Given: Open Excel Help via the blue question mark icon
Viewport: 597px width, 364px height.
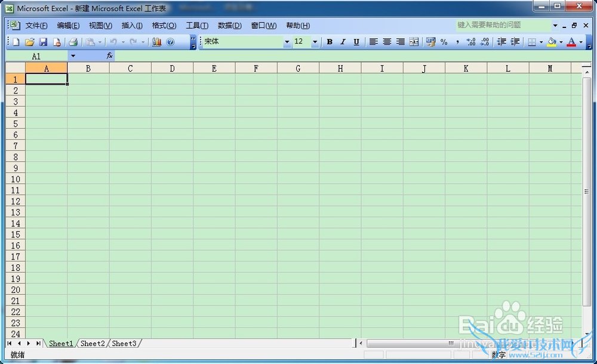Looking at the screenshot, I should click(170, 42).
